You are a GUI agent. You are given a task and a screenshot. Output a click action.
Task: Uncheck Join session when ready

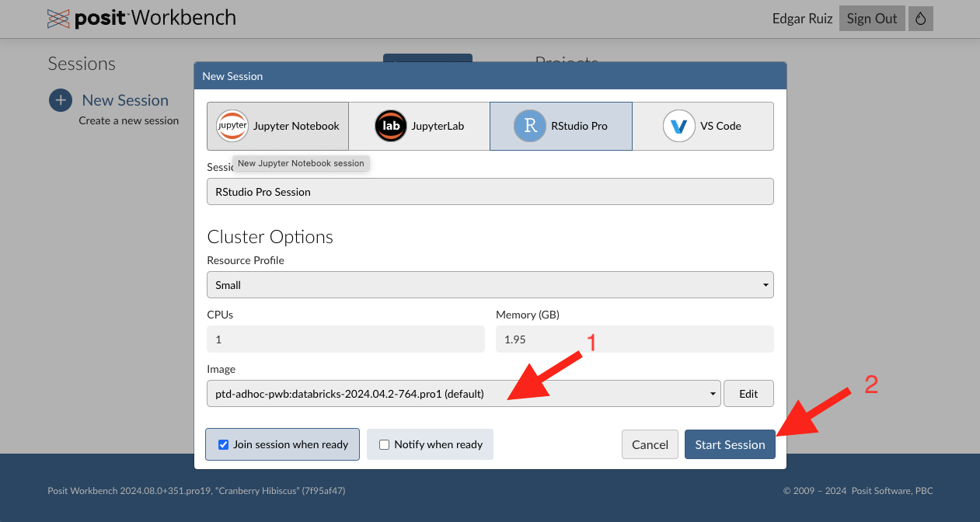click(x=224, y=445)
